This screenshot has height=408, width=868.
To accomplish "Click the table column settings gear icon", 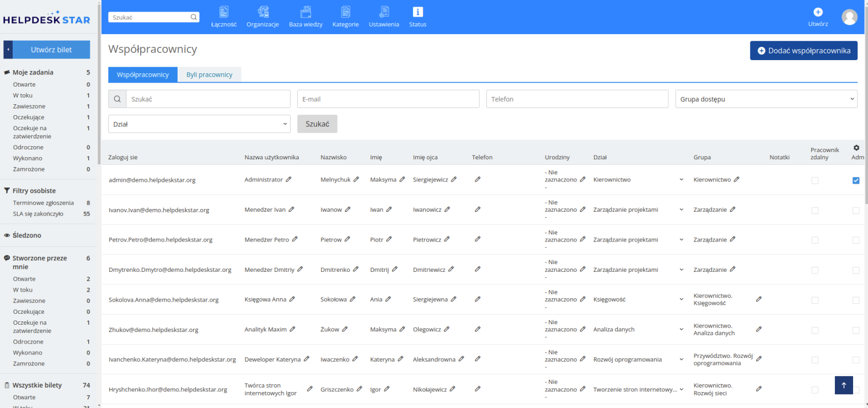I will [856, 148].
